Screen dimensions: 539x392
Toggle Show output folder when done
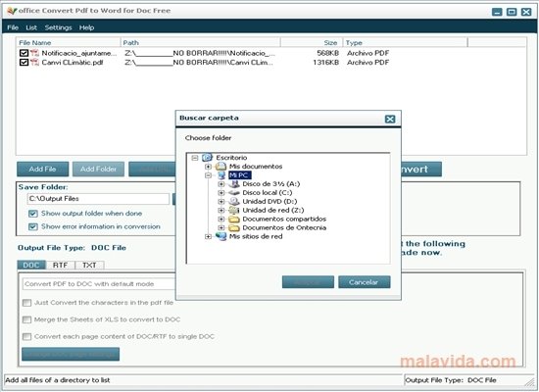pos(33,214)
